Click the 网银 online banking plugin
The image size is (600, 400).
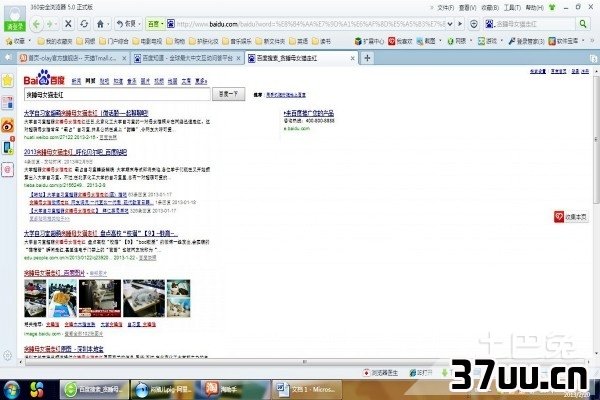click(457, 41)
